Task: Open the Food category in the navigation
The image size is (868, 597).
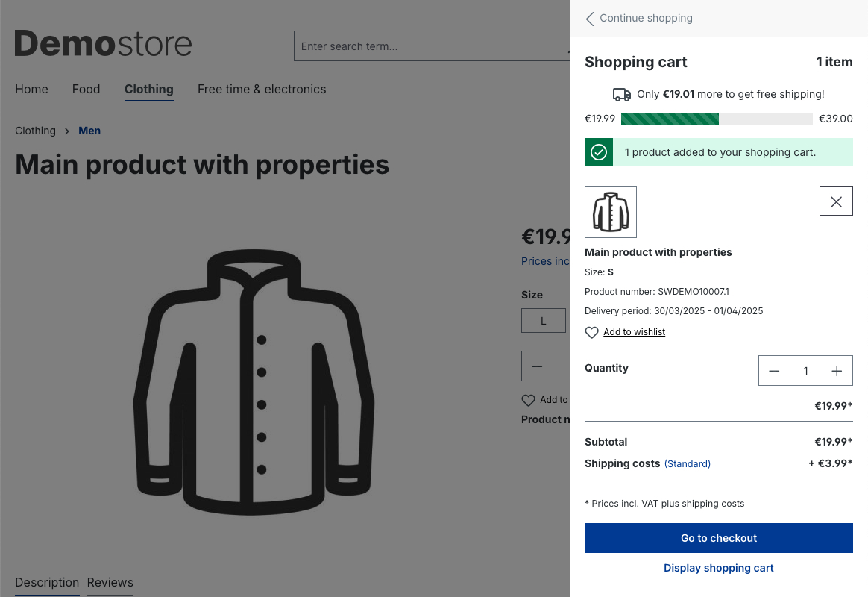Action: [86, 89]
